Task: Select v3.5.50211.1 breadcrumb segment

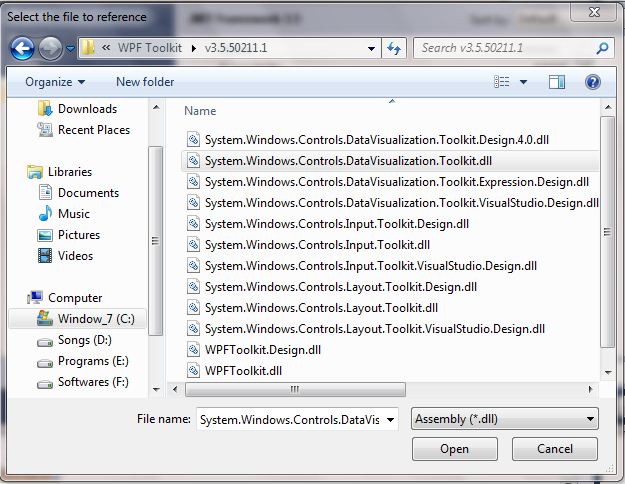Action: 236,48
